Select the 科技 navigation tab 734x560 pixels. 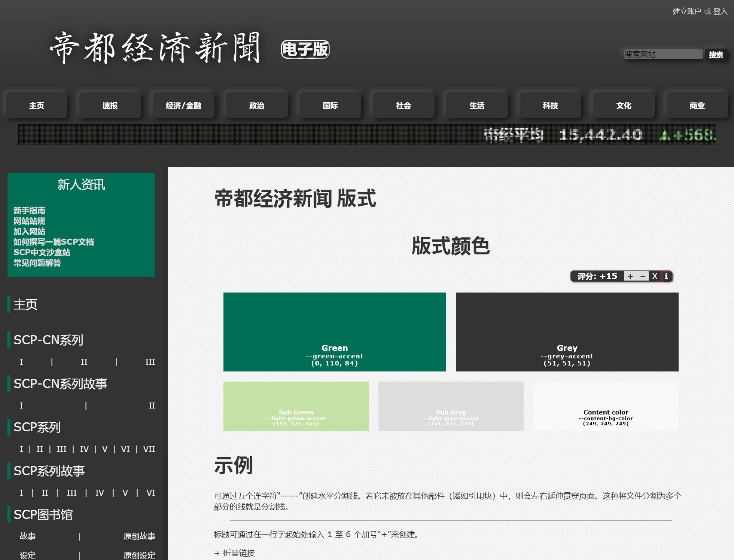[550, 106]
